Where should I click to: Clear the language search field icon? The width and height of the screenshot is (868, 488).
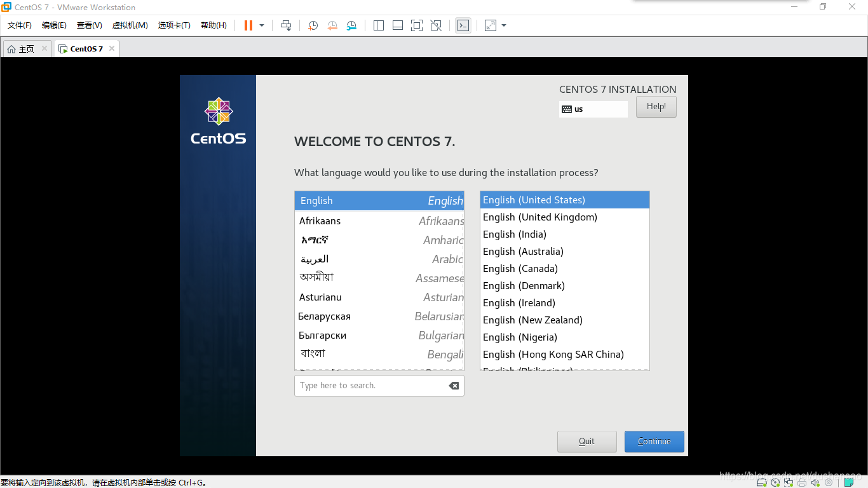454,386
